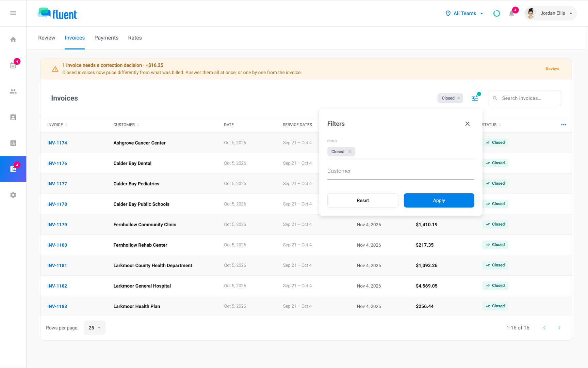Open the ID badge sidebar icon

coord(13,117)
